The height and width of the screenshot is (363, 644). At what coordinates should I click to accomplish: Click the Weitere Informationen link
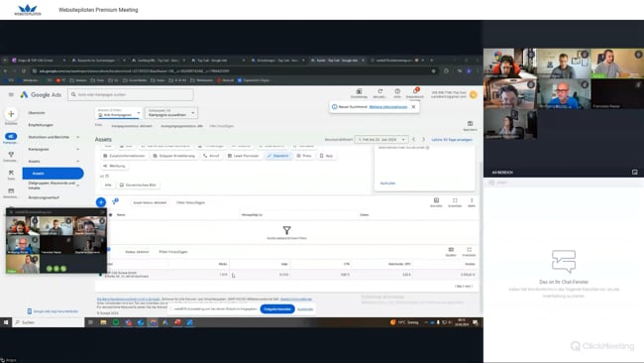pos(388,107)
